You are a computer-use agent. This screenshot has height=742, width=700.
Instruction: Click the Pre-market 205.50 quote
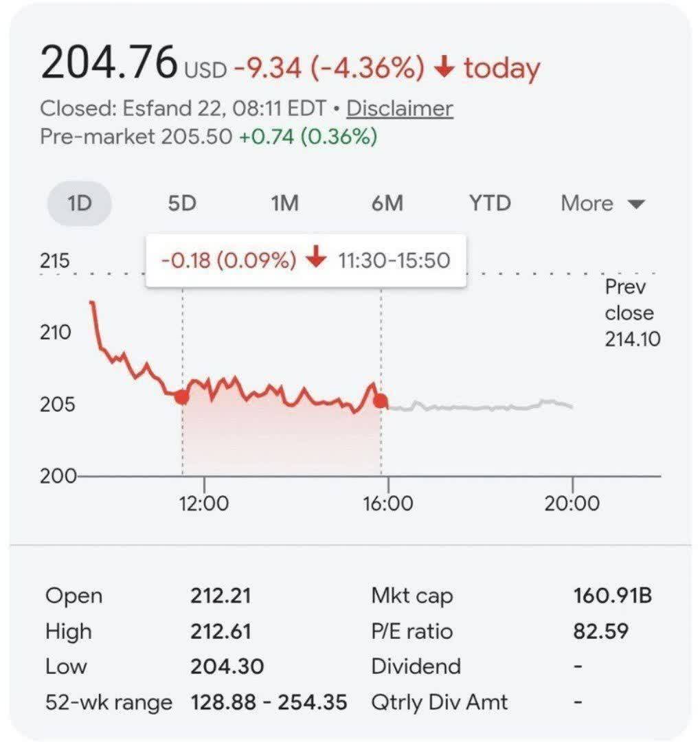click(x=136, y=137)
